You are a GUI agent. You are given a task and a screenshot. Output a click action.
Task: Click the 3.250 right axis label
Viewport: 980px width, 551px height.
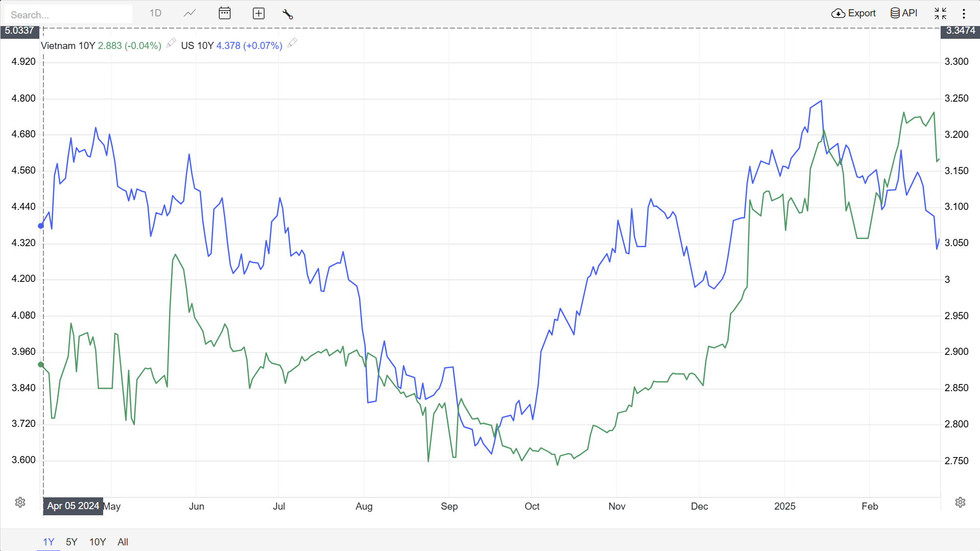[957, 98]
